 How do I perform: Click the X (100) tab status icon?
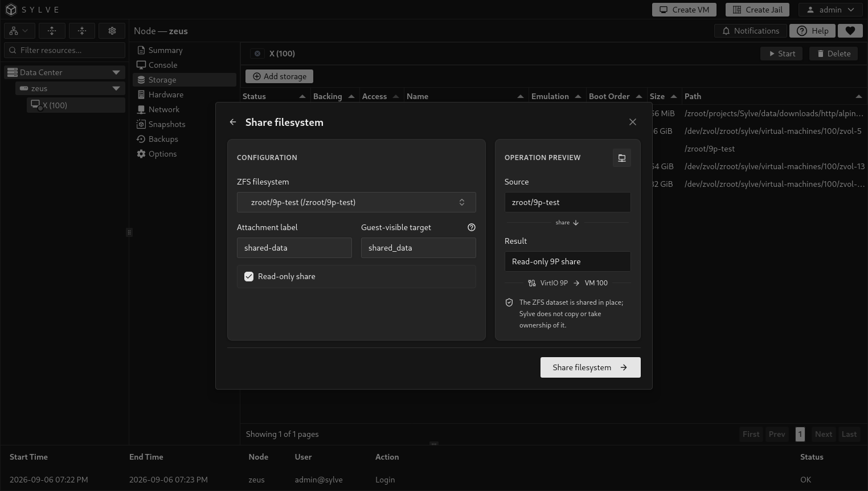click(257, 54)
